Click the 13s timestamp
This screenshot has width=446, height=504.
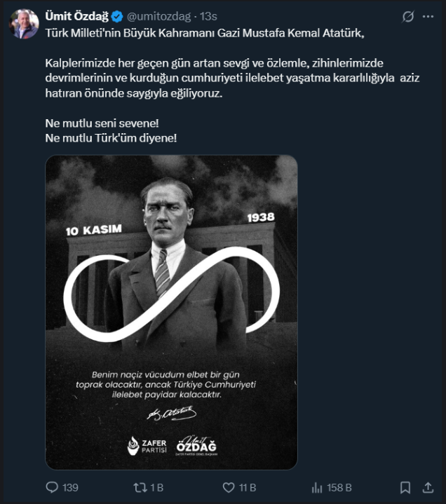tap(208, 16)
